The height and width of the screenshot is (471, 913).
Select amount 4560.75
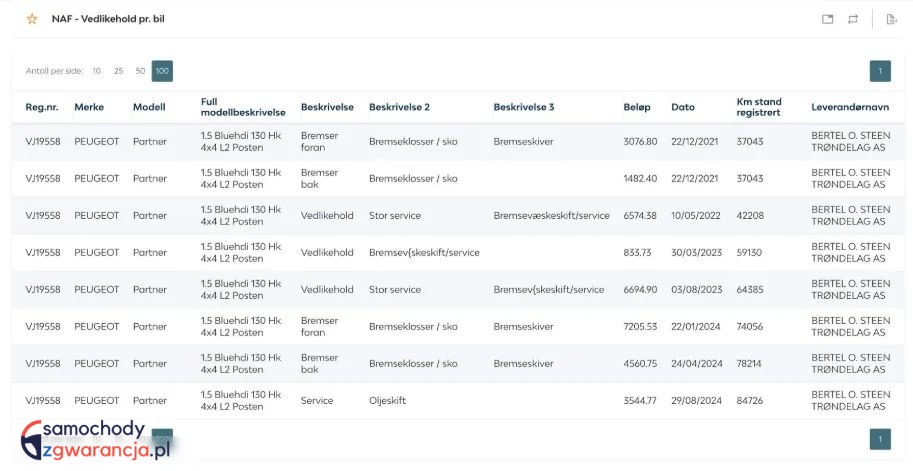pos(640,363)
